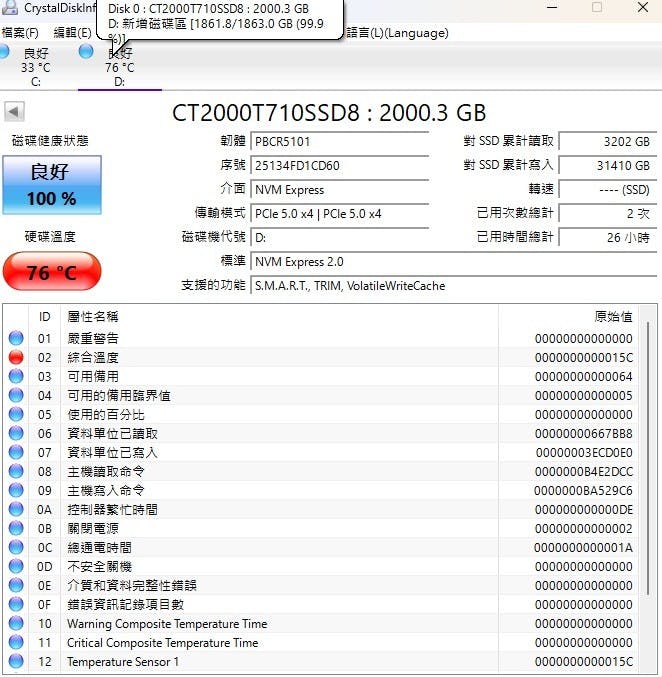Select the 嚴重警告 attribute row
Viewport: 662px width, 677px height.
[x=322, y=338]
